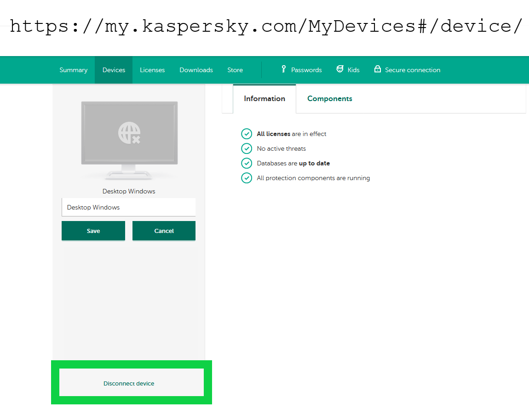Image resolution: width=529 pixels, height=420 pixels.
Task: Click checkmark icon beside protection components status
Action: pos(247,178)
